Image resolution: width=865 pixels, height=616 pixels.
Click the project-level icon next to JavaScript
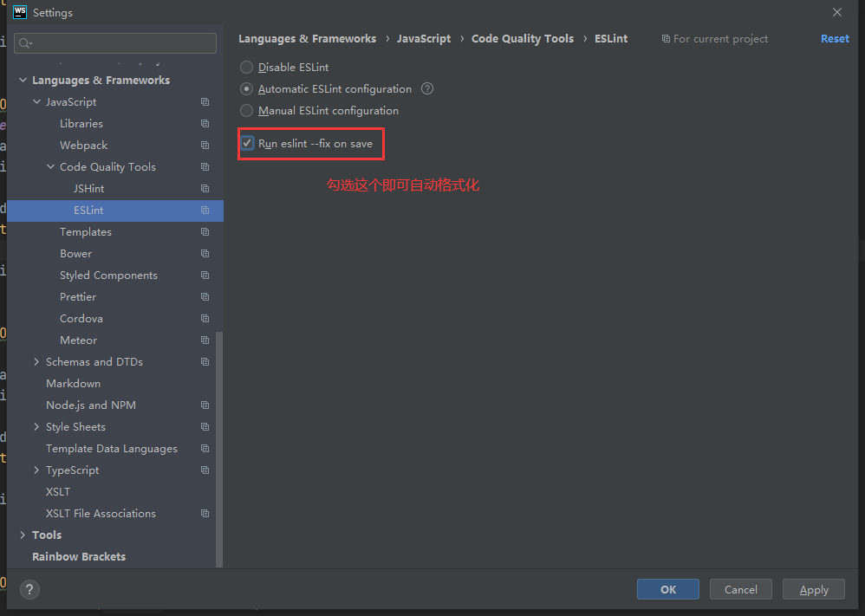205,102
